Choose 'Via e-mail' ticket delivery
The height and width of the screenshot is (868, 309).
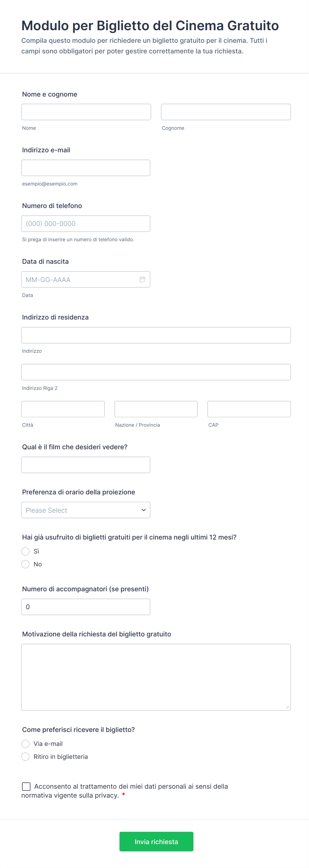pyautogui.click(x=25, y=744)
